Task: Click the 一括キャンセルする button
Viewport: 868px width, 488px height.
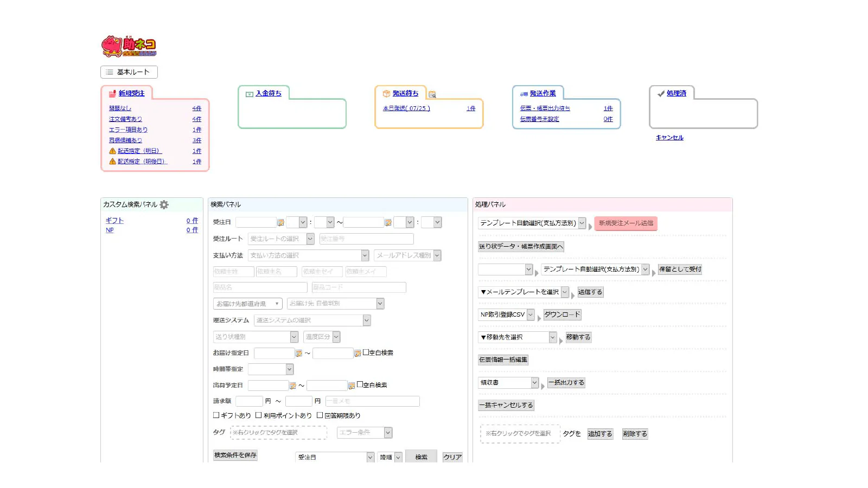Action: (506, 406)
